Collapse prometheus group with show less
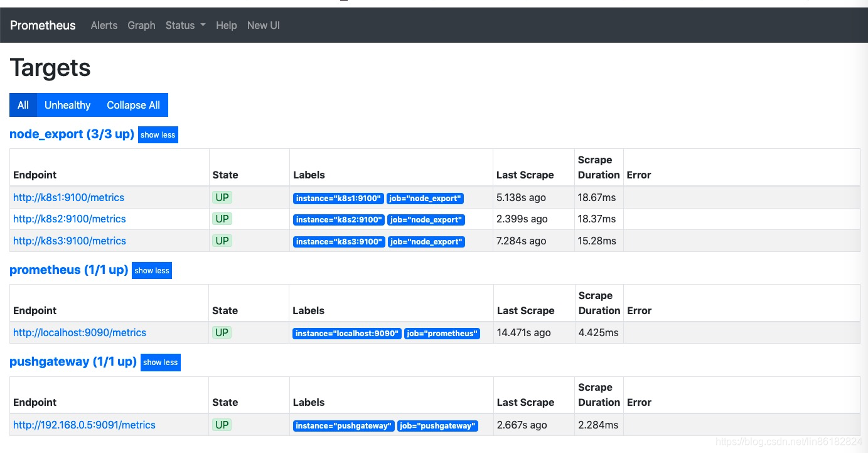 152,270
